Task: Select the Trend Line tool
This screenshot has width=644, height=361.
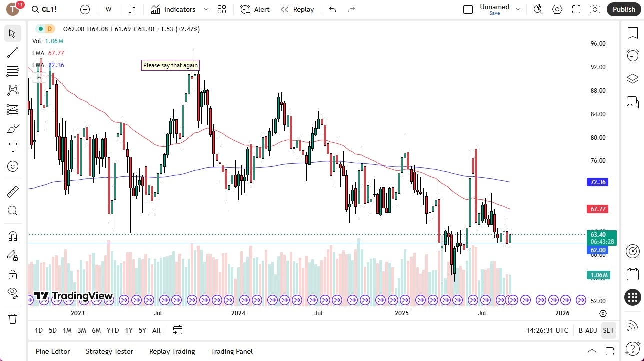Action: (x=13, y=52)
